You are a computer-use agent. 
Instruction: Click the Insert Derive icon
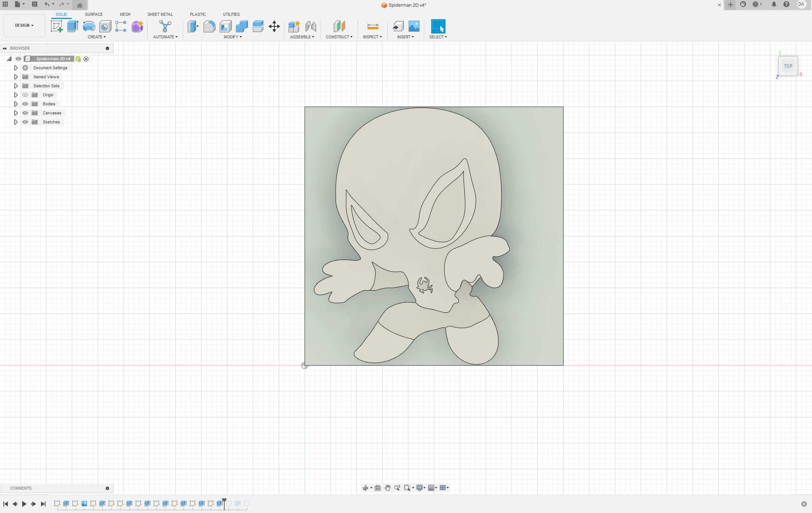tap(398, 26)
